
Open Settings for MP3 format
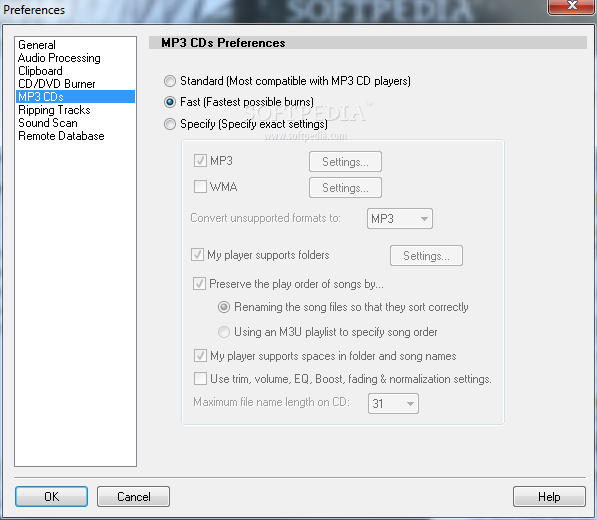point(345,162)
